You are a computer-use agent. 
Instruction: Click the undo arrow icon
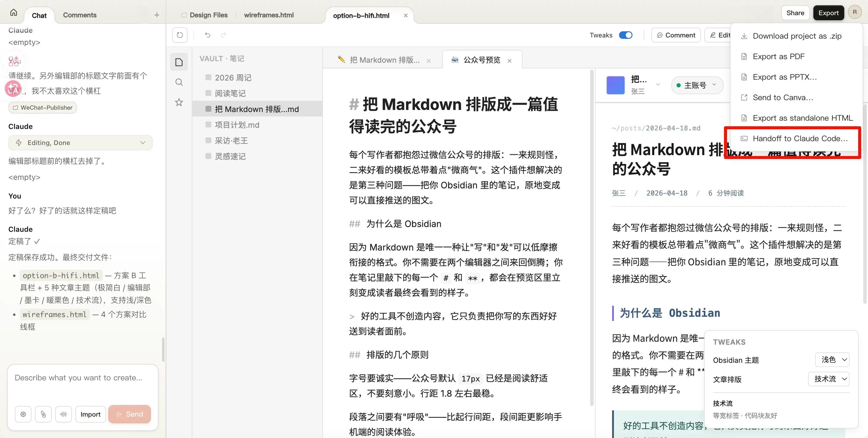coord(208,35)
